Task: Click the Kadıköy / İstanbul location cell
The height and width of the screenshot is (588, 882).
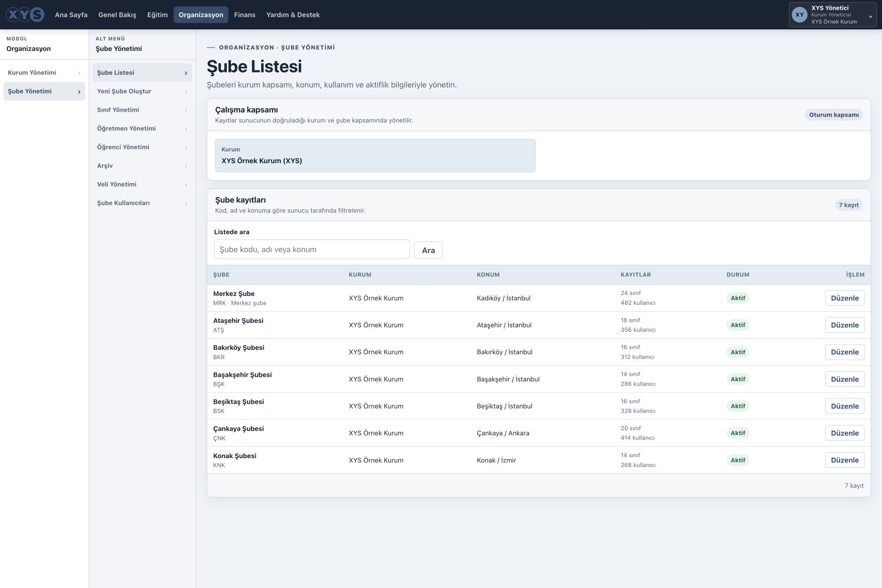Action: coord(503,298)
